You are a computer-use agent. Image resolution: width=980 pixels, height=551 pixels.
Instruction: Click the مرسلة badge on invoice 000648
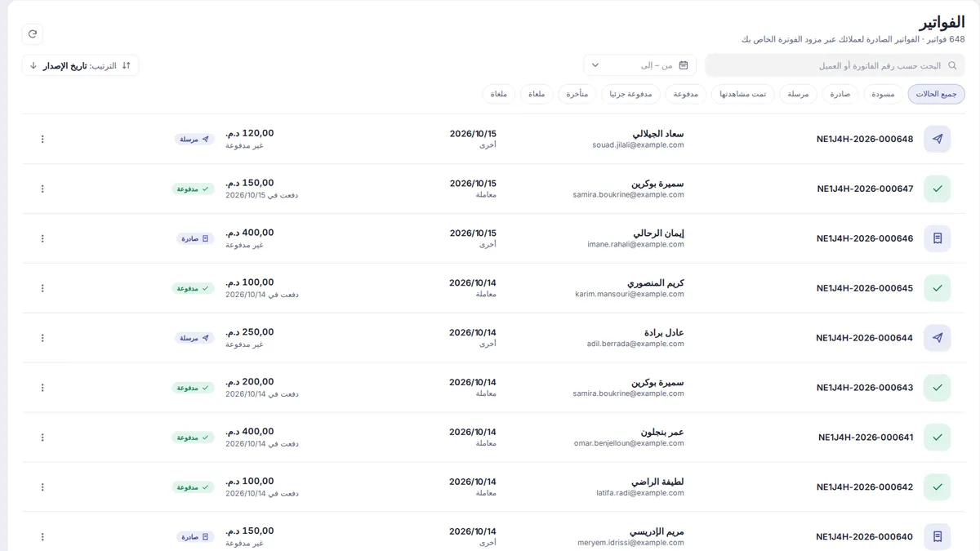(194, 140)
